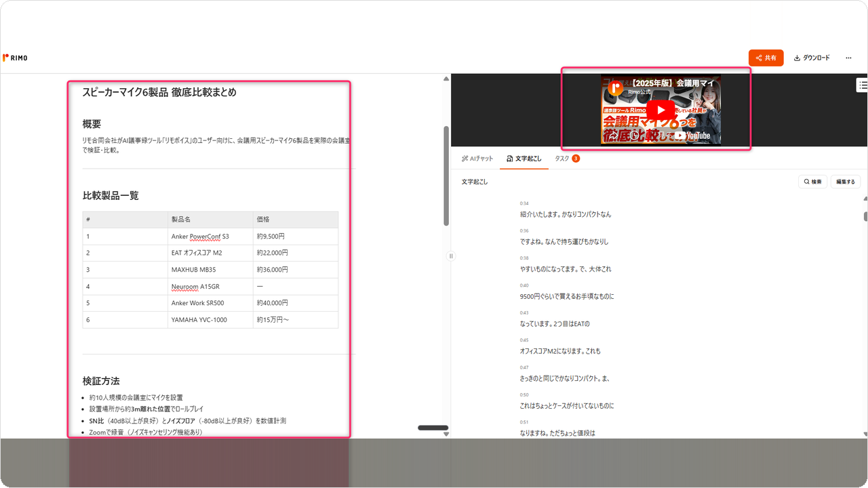Select the 0:51 timestamp
The height and width of the screenshot is (488, 868).
524,422
